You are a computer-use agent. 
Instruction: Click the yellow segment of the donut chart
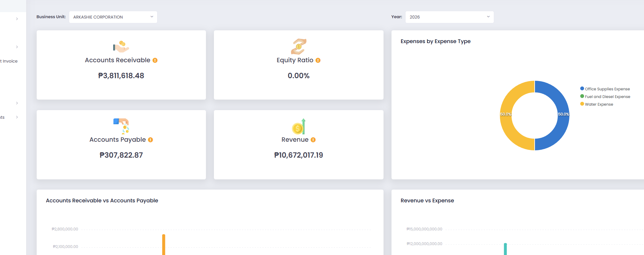(506, 116)
